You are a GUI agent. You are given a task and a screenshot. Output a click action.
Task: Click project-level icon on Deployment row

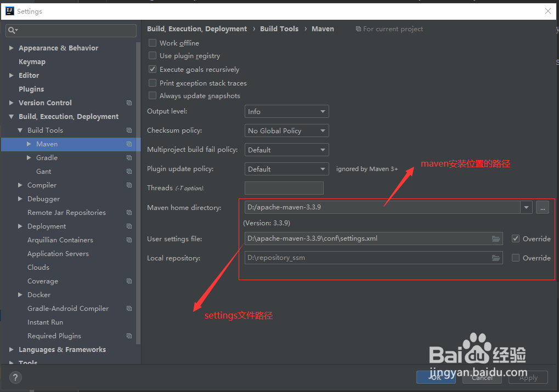coord(129,226)
